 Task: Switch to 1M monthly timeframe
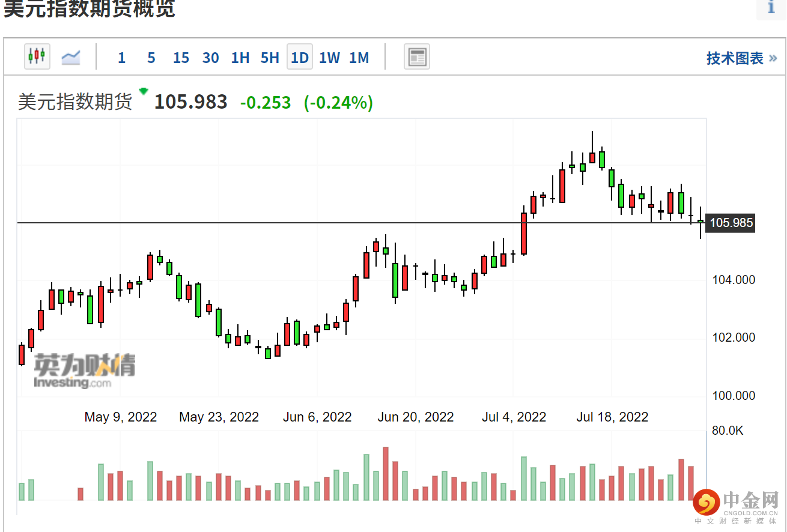pyautogui.click(x=359, y=58)
